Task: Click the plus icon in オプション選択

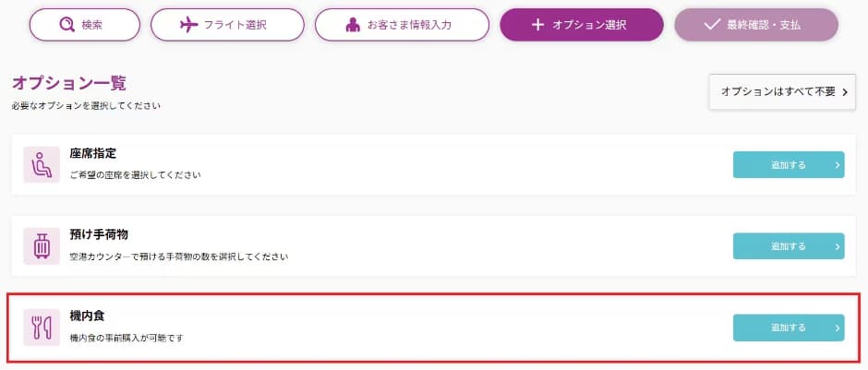Action: 538,25
